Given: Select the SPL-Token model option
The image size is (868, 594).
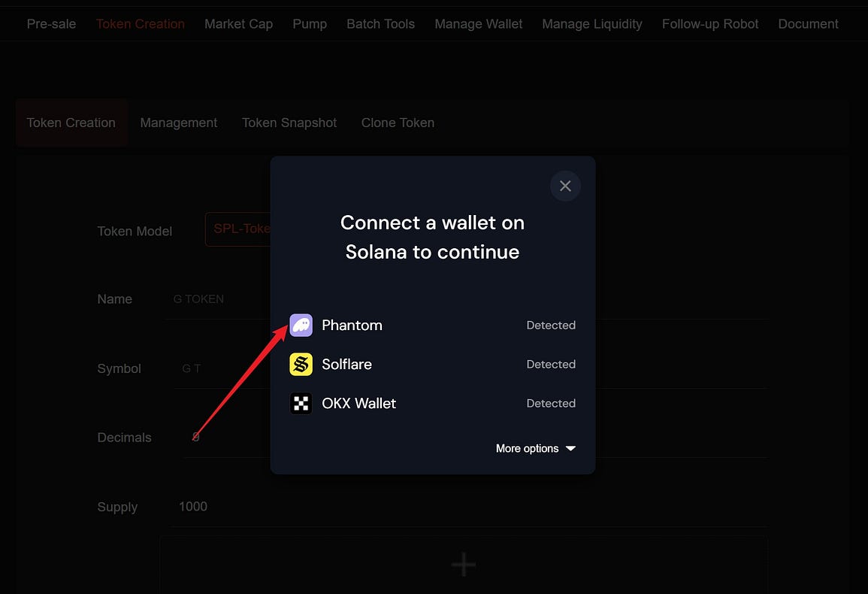Looking at the screenshot, I should [238, 229].
